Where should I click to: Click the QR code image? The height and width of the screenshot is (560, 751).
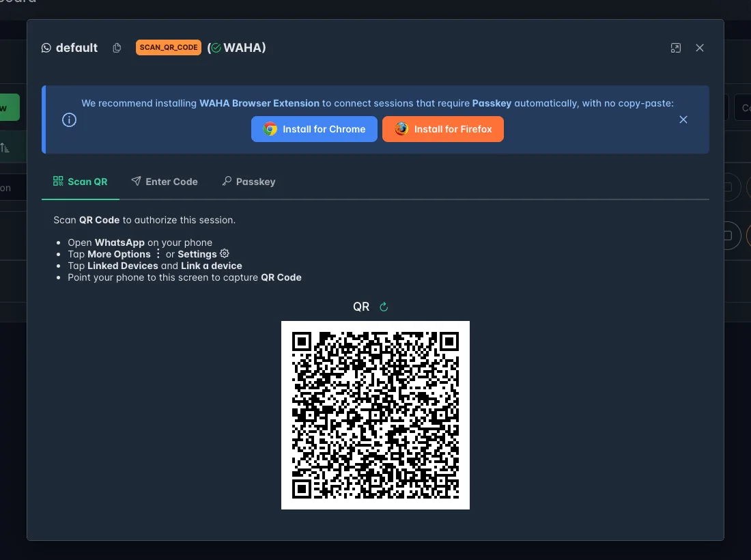click(x=375, y=415)
